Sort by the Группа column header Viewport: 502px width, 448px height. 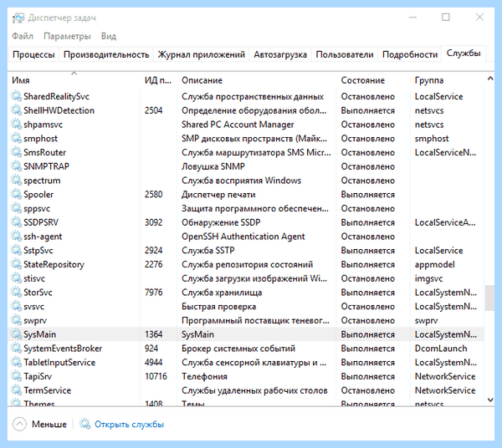(447, 80)
